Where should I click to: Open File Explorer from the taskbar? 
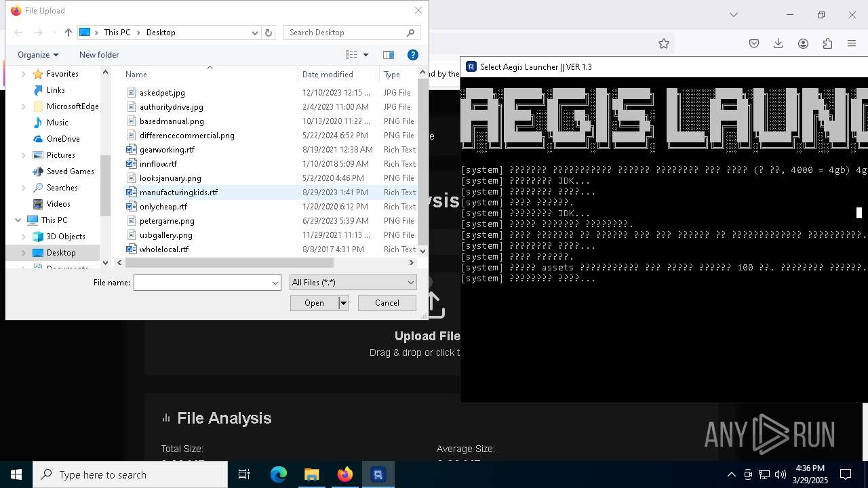point(311,474)
